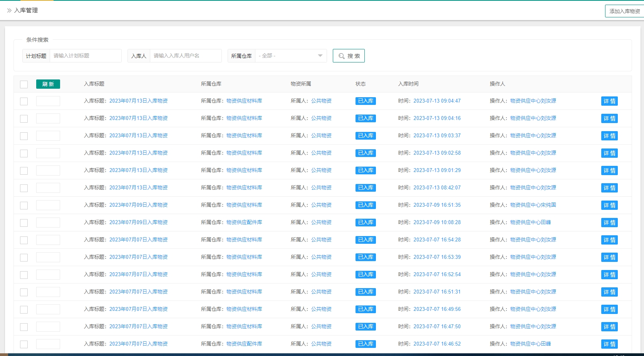This screenshot has height=356, width=644.
Task: Click the 入库标题 column header
Action: tap(94, 84)
